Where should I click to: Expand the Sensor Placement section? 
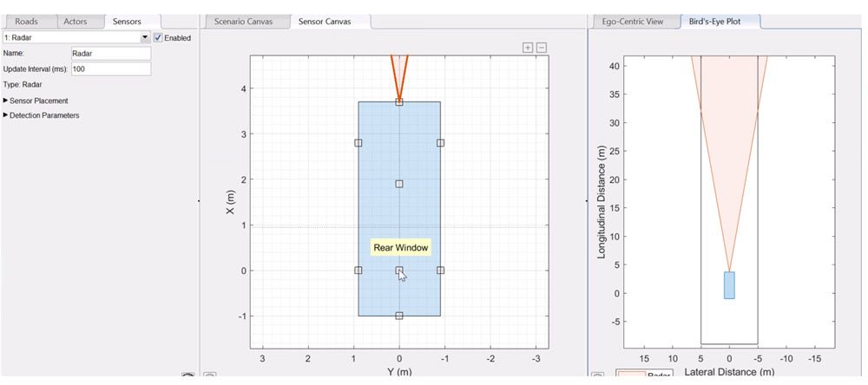coord(6,101)
